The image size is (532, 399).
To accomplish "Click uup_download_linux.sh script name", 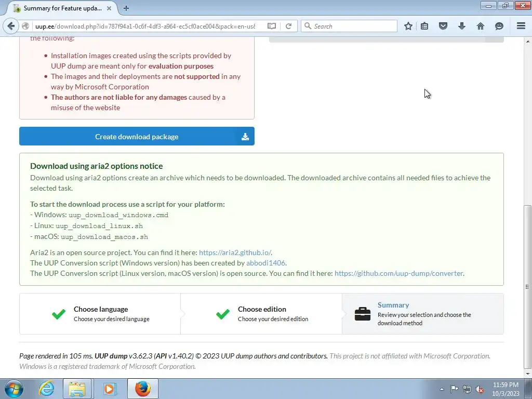I will click(x=99, y=226).
